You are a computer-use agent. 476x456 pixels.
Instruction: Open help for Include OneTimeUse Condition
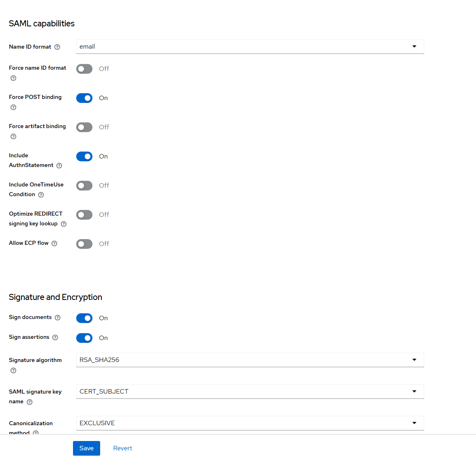tap(41, 195)
